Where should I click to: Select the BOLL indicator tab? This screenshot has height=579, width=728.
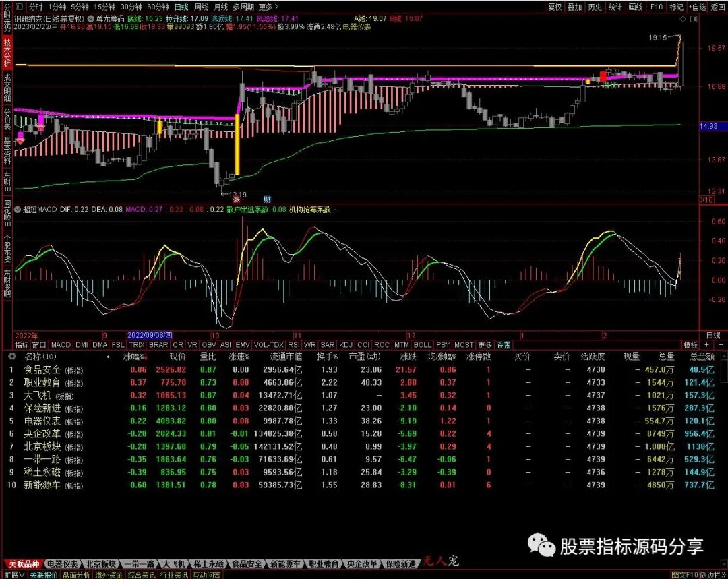pyautogui.click(x=423, y=345)
